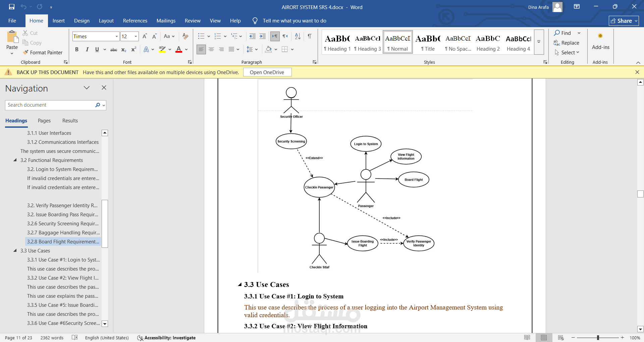The image size is (644, 342).
Task: Shrink font size with smaller A icon
Action: (154, 36)
